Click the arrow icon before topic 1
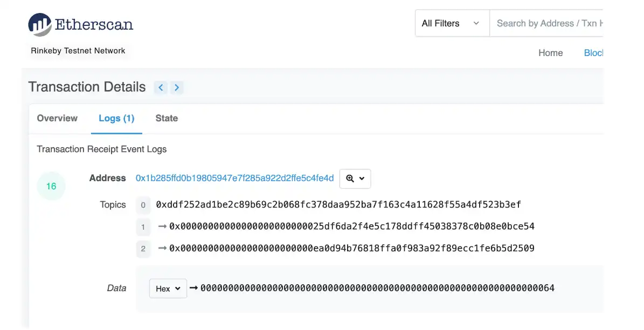644x330 pixels. click(x=162, y=227)
